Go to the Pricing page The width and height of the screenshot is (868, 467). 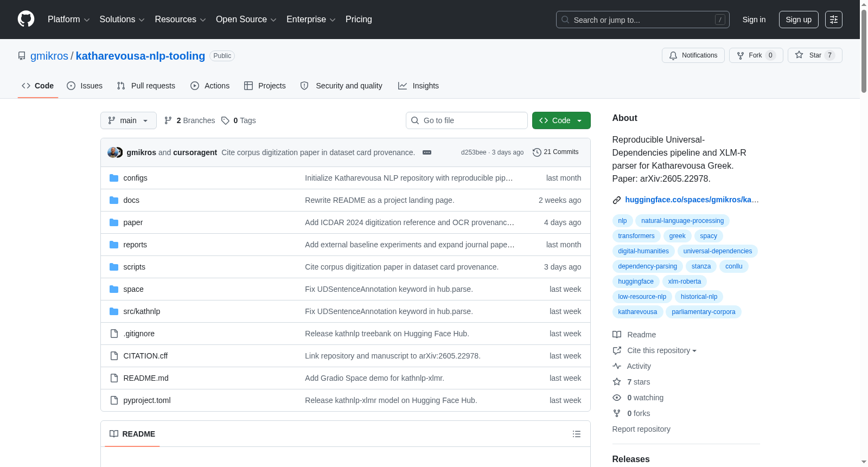click(x=359, y=20)
